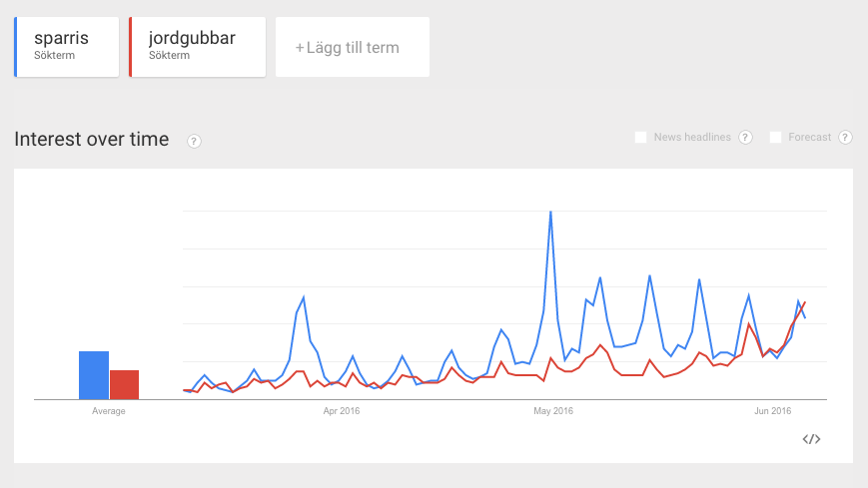Click the blue color strip on sparris card
Screen dimensions: 868x488
click(16, 47)
